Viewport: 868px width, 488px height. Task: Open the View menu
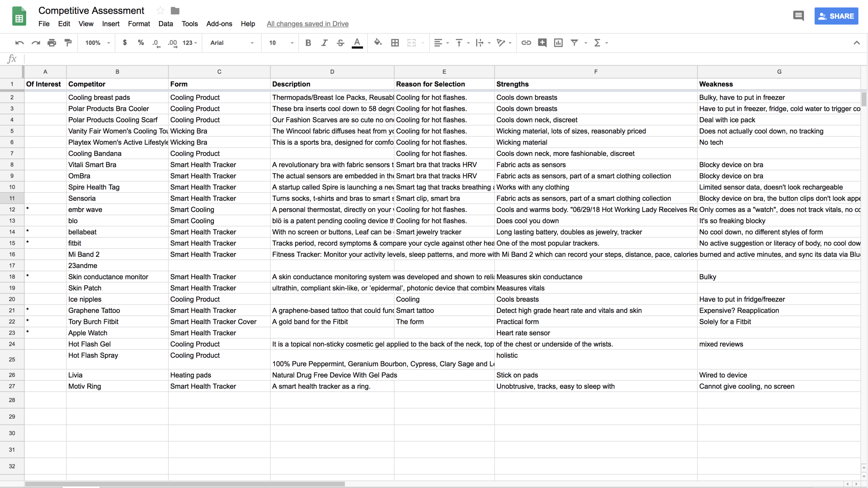[x=86, y=24]
